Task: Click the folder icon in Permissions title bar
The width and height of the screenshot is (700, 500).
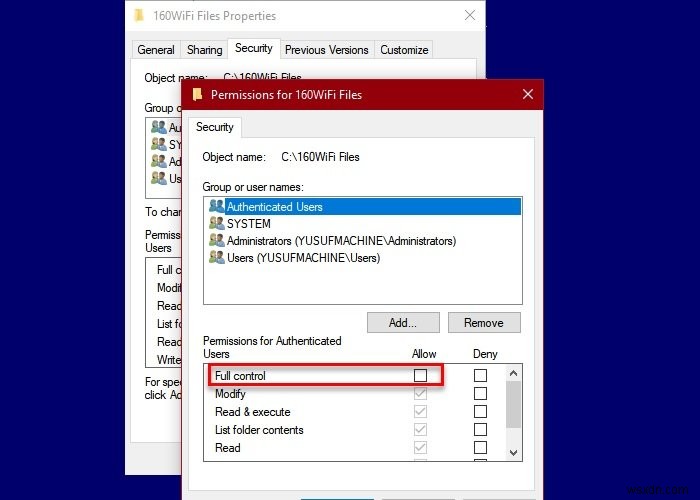Action: (x=197, y=94)
